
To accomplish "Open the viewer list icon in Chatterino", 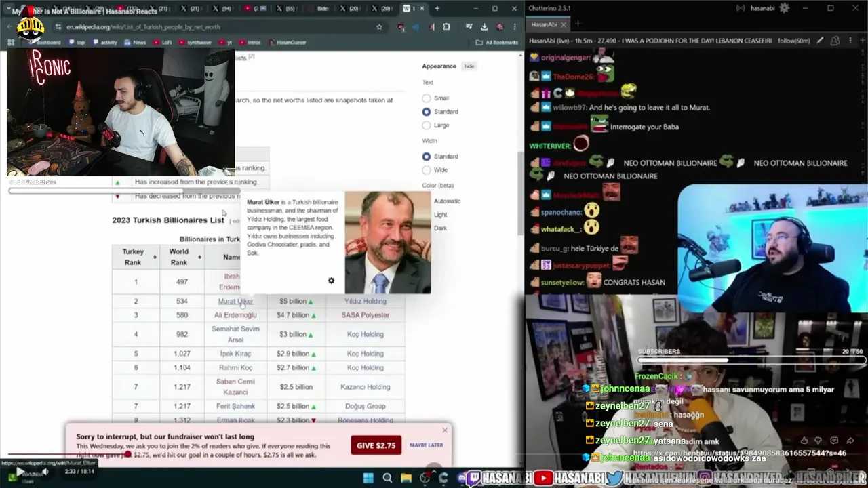I will 835,41.
